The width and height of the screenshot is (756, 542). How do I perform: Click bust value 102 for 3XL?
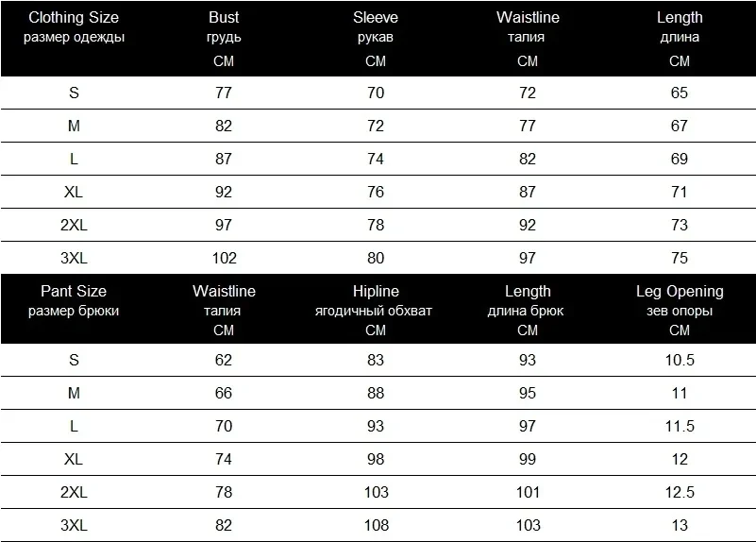(x=225, y=258)
